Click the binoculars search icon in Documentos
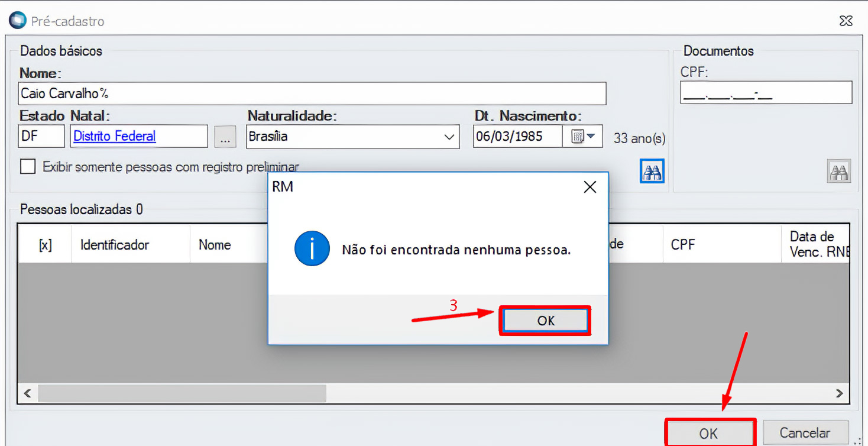Screen dimensions: 868x446 point(838,172)
